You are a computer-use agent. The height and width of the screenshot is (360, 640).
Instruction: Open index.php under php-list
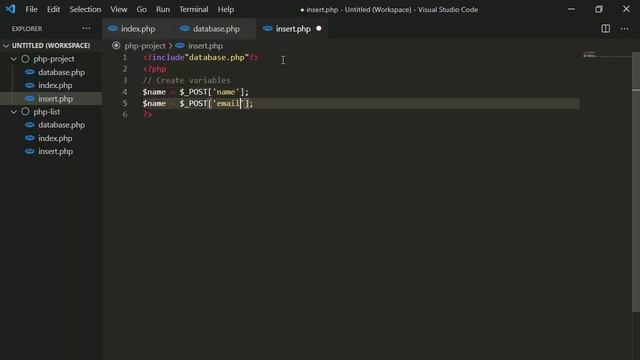tap(55, 138)
